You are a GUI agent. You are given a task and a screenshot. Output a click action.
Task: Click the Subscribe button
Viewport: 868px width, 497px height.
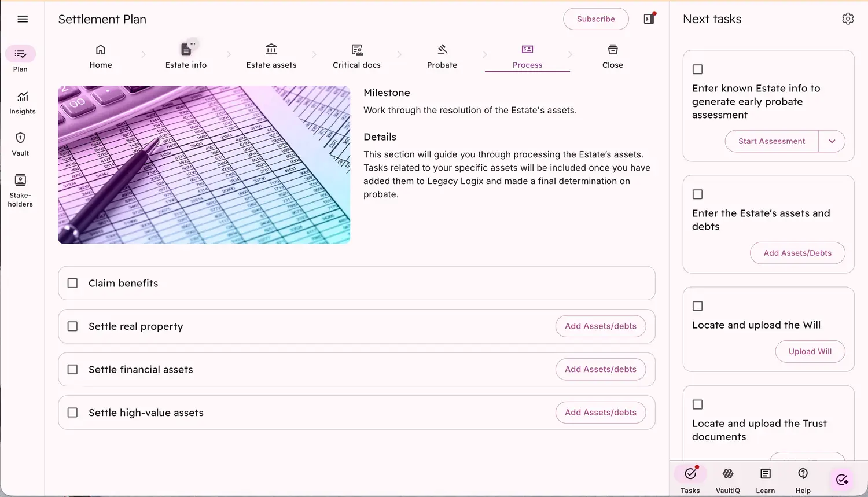tap(595, 19)
